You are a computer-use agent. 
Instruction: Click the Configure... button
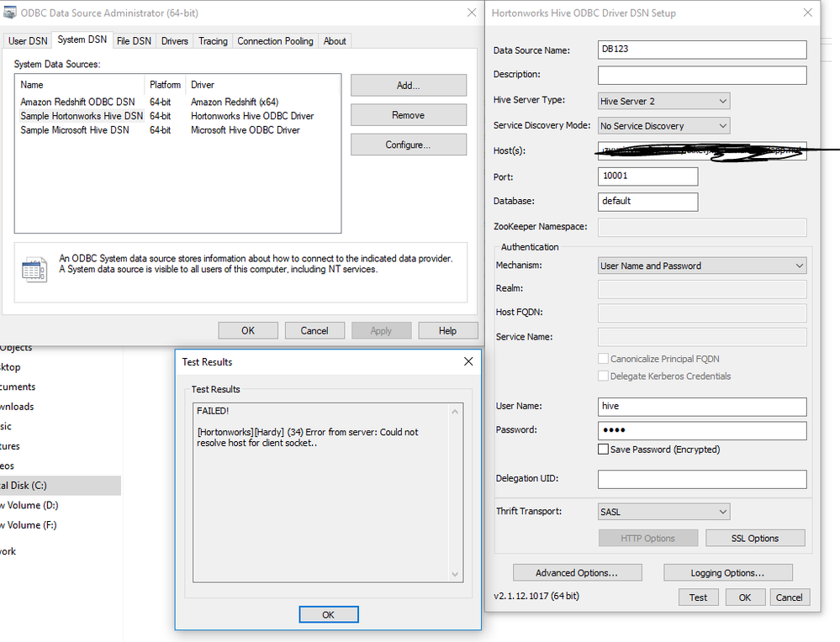click(x=408, y=145)
